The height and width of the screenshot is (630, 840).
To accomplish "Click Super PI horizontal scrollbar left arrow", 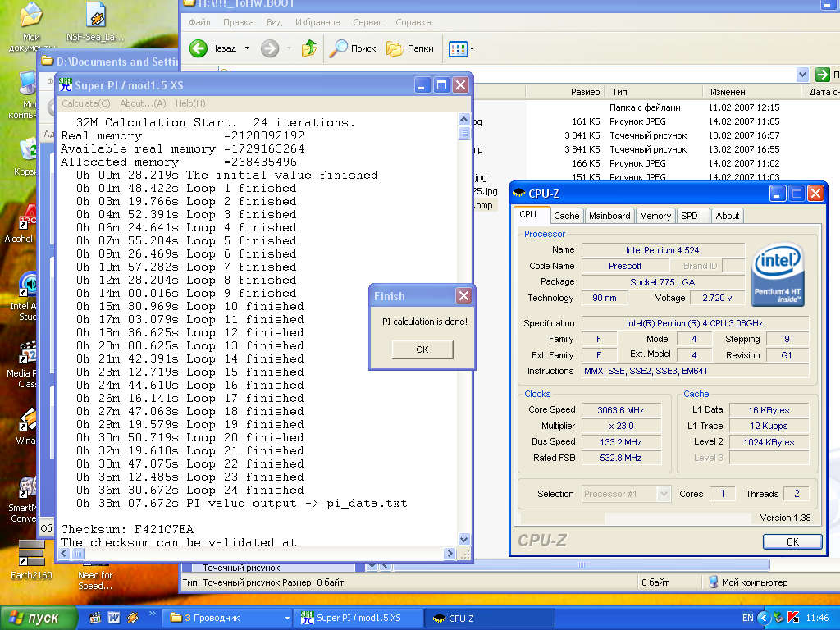I will click(65, 554).
